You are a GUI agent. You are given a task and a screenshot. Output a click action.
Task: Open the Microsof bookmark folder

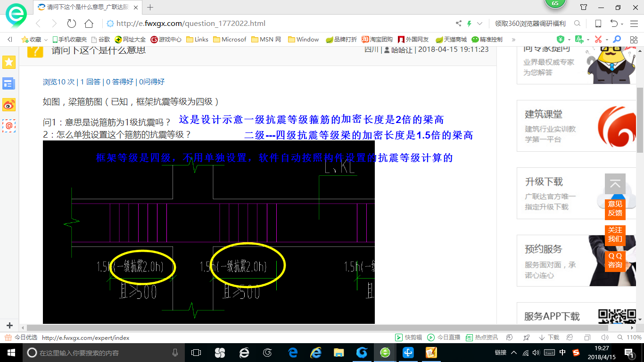(x=230, y=40)
